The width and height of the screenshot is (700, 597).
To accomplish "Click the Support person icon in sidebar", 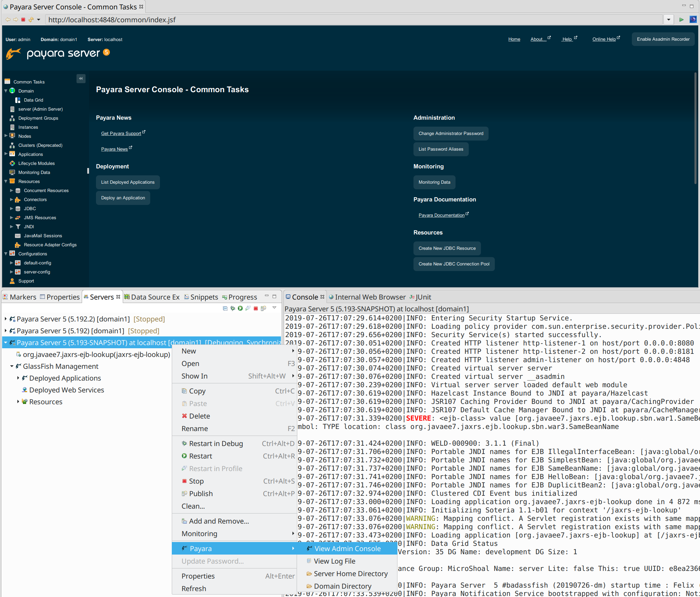I will [x=12, y=281].
